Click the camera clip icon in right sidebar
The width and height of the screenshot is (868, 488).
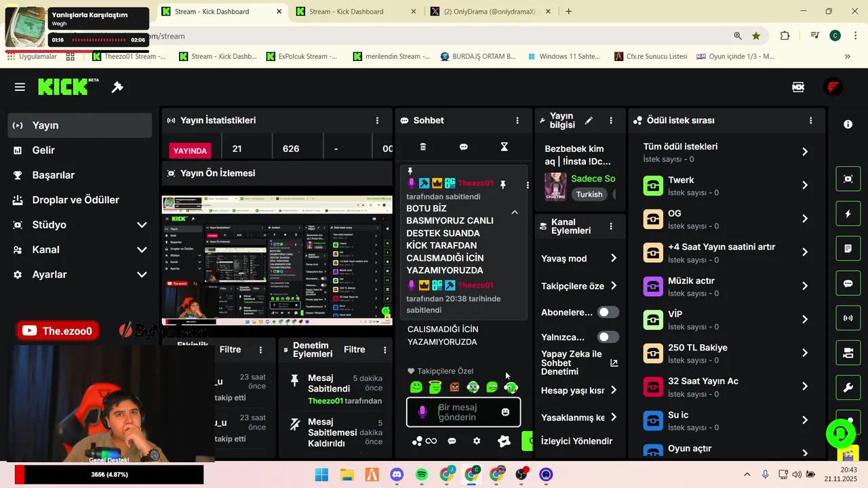pyautogui.click(x=848, y=352)
